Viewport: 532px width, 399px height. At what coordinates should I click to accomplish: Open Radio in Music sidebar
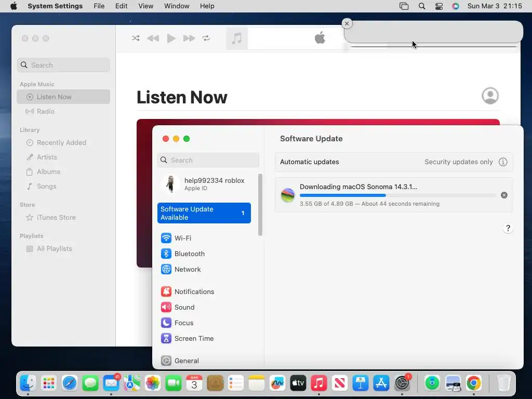point(63,111)
